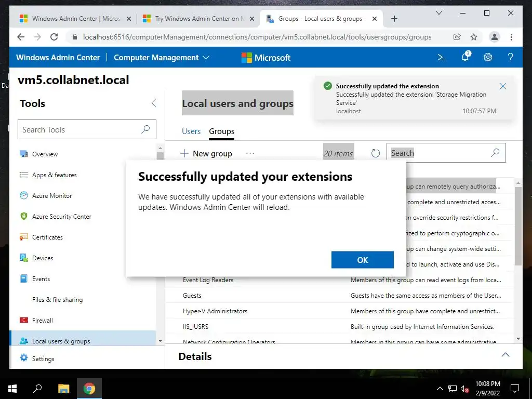This screenshot has width=532, height=399.
Task: Open Apps & features tool
Action: (83, 175)
